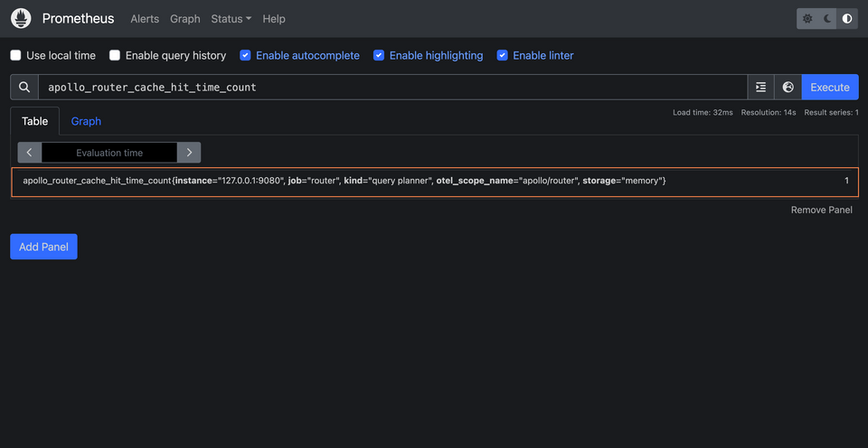The height and width of the screenshot is (448, 868).
Task: Click the Load time: 32ms text
Action: 703,112
